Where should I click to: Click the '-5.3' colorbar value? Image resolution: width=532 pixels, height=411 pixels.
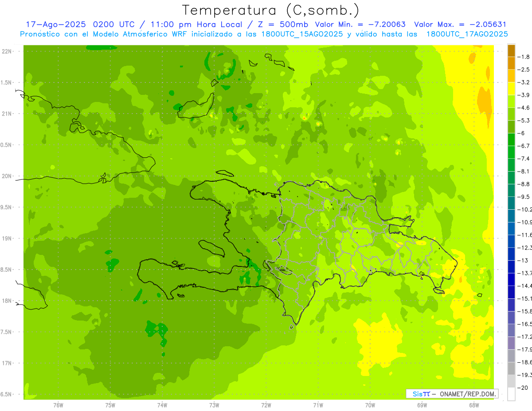[524, 121]
